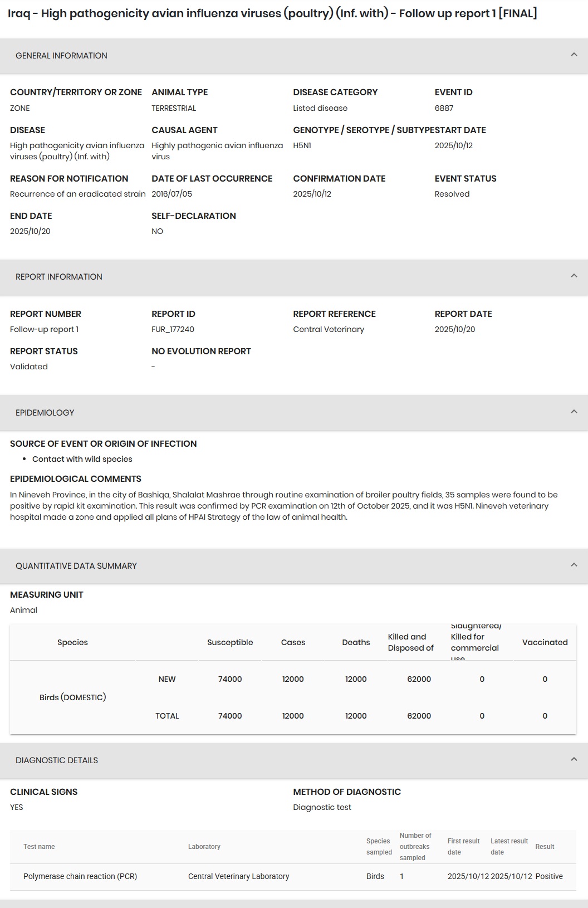Click the Central Veterinary Laboratory cell
Screen dimensions: 588x908
coord(238,876)
